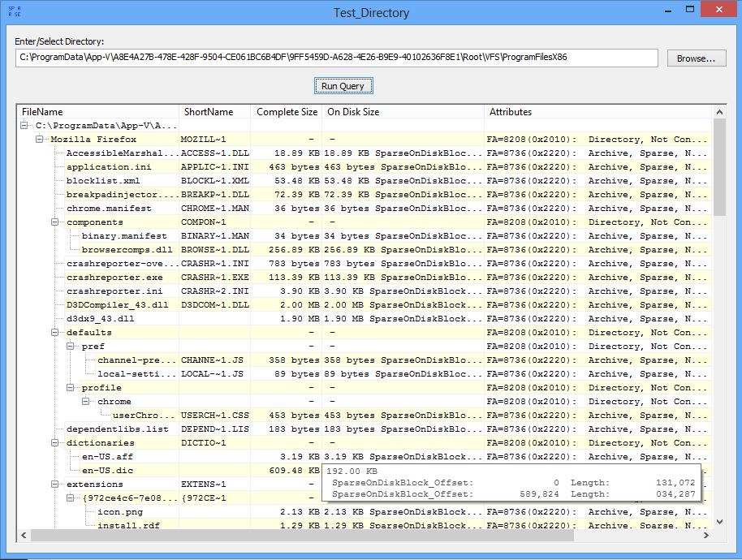Sort by the On Disk Size column header
This screenshot has width=742, height=560.
[x=403, y=112]
